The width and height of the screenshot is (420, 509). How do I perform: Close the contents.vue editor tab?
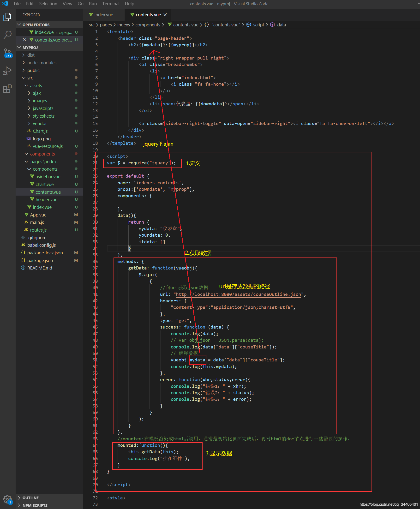[165, 15]
